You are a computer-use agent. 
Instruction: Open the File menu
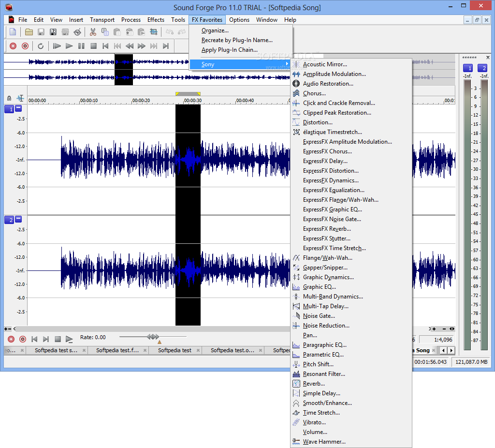point(23,20)
